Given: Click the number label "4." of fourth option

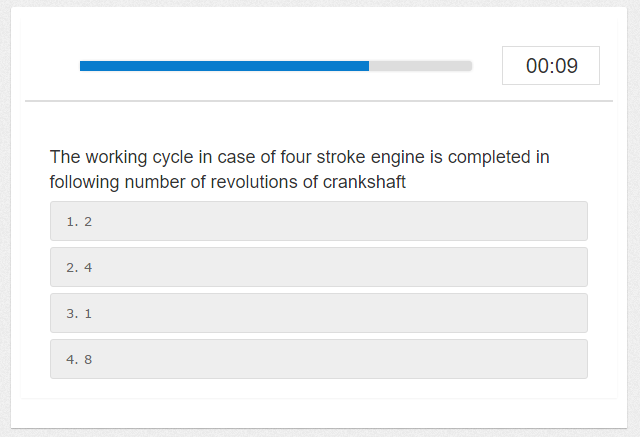Looking at the screenshot, I should [x=71, y=359].
